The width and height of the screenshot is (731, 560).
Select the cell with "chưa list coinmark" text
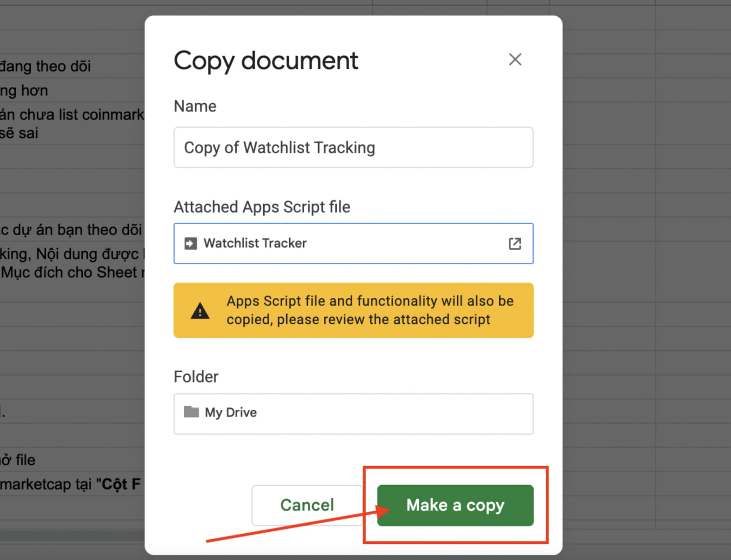point(72,115)
